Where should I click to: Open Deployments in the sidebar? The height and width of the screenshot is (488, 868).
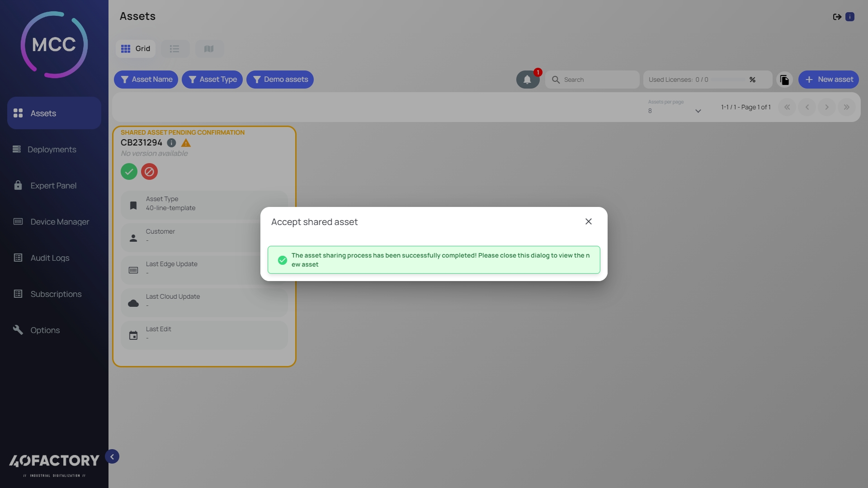(x=52, y=150)
